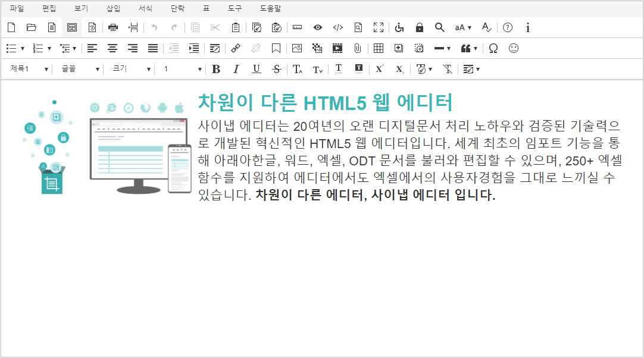Increase the font size
644x358 pixels.
pyautogui.click(x=298, y=69)
